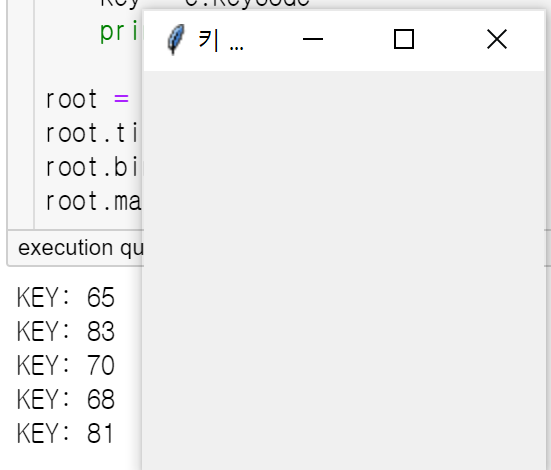Screen dimensions: 551x470
Task: Click the 'execution qu' status text in notebook
Action: 81,248
